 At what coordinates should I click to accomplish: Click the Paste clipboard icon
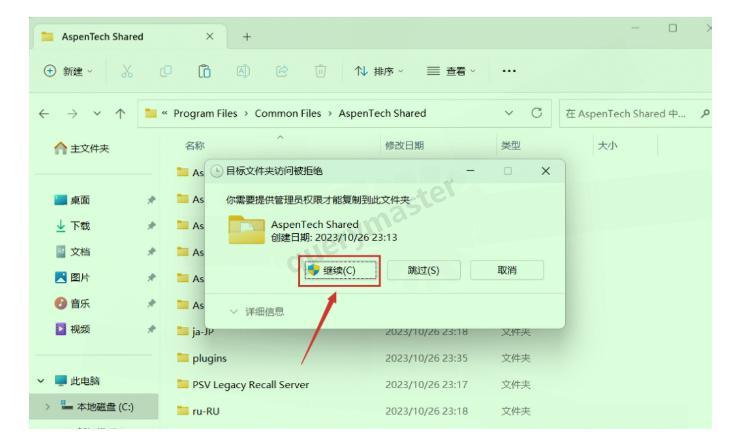[204, 71]
